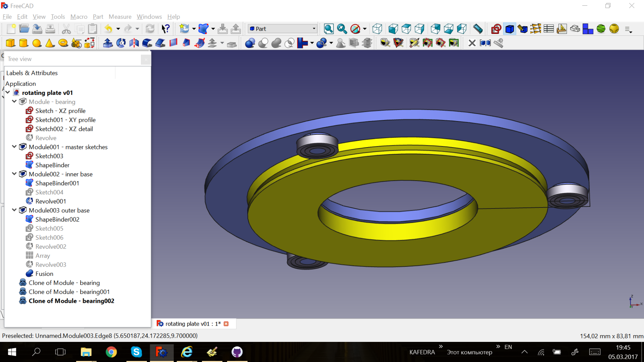Click the What's This help cursor icon

coord(166,29)
